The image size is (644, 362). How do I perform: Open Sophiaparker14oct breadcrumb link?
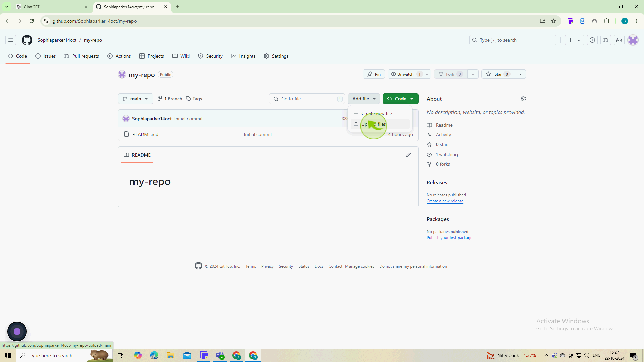(57, 40)
